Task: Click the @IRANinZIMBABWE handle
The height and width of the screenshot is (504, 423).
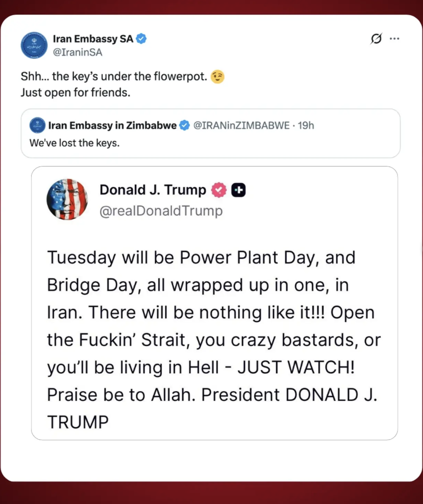Action: (x=241, y=125)
